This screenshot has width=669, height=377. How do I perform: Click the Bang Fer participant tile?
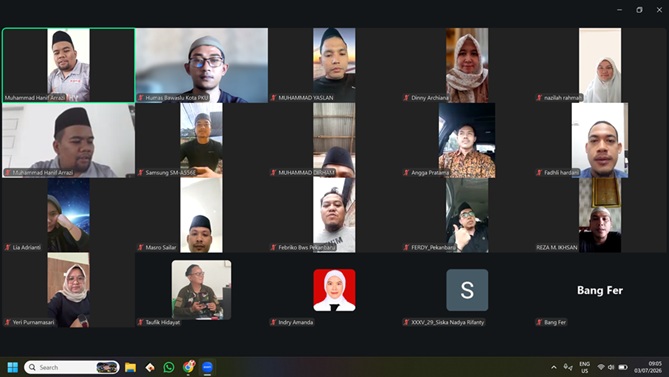click(x=600, y=290)
